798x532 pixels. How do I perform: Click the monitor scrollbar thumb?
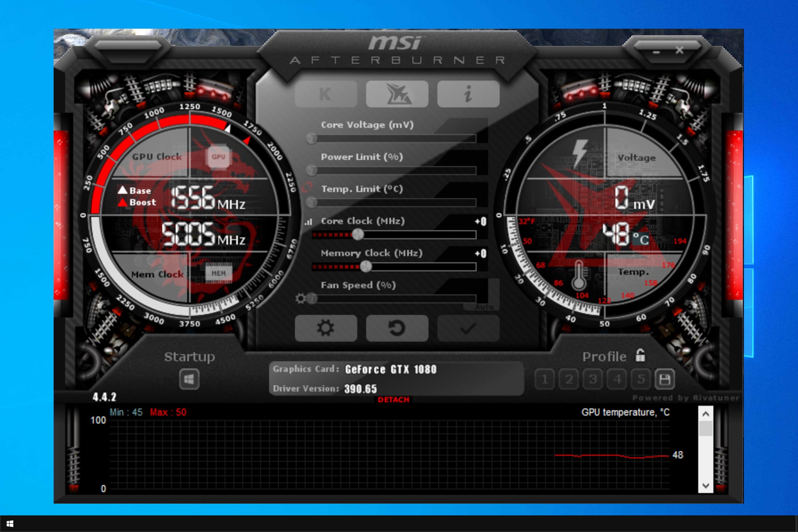(x=705, y=429)
